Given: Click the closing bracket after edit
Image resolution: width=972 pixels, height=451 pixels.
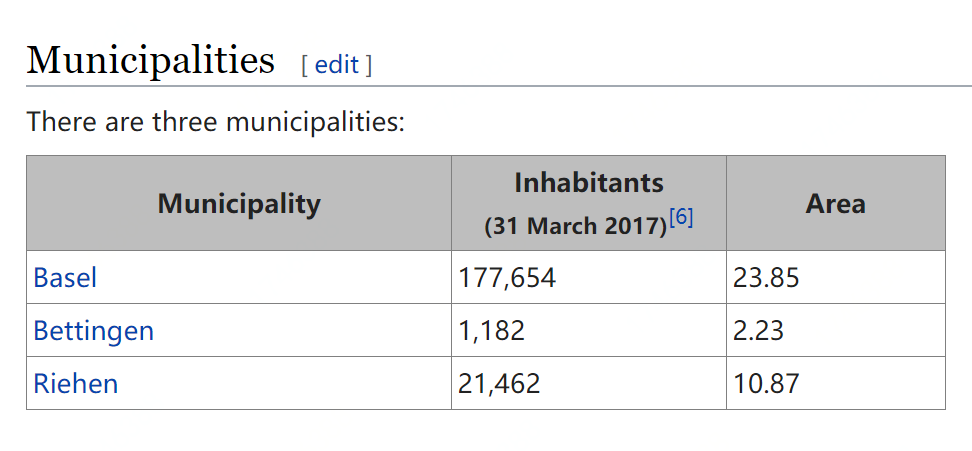Looking at the screenshot, I should click(x=368, y=65).
